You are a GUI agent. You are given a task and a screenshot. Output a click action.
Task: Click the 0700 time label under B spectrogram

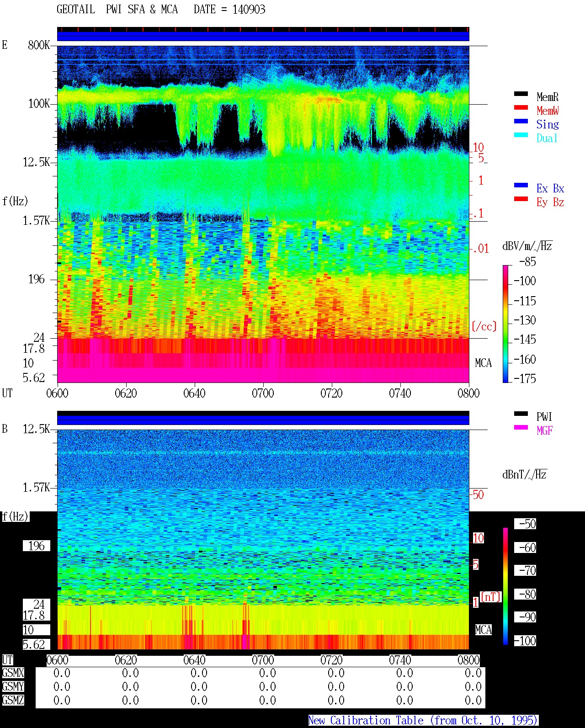[263, 660]
